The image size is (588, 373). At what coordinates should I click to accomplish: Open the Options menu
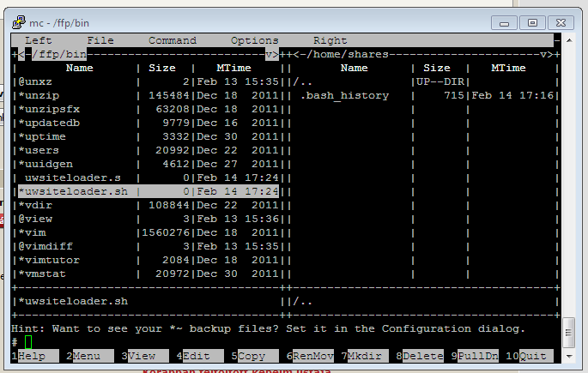pos(255,40)
